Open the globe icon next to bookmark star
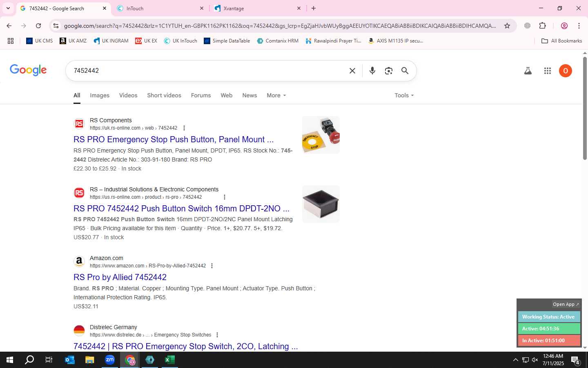The image size is (588, 368). click(x=528, y=26)
